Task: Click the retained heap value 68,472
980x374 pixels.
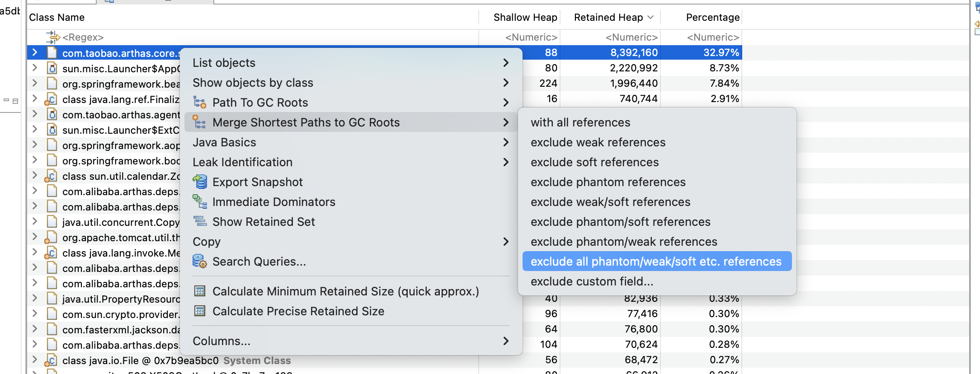Action: (641, 360)
